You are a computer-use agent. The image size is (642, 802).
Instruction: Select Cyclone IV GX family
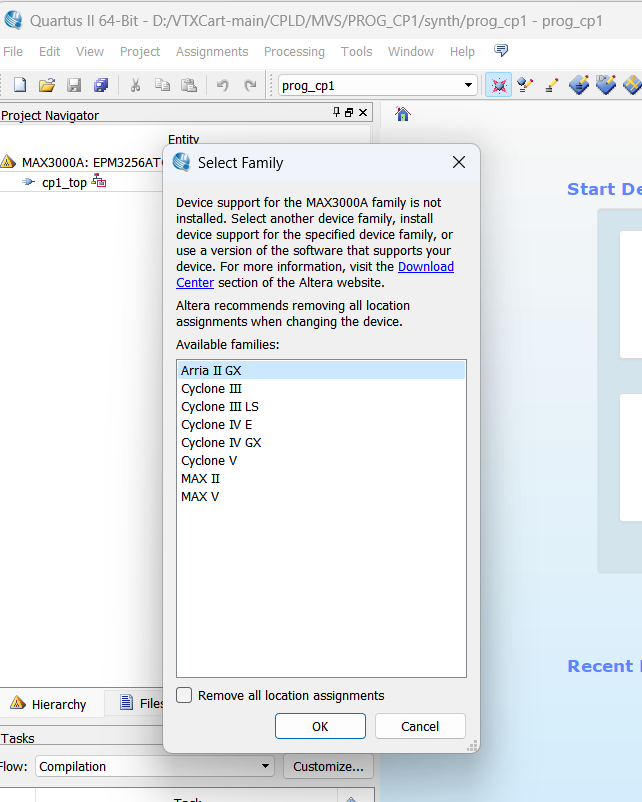tap(321, 442)
